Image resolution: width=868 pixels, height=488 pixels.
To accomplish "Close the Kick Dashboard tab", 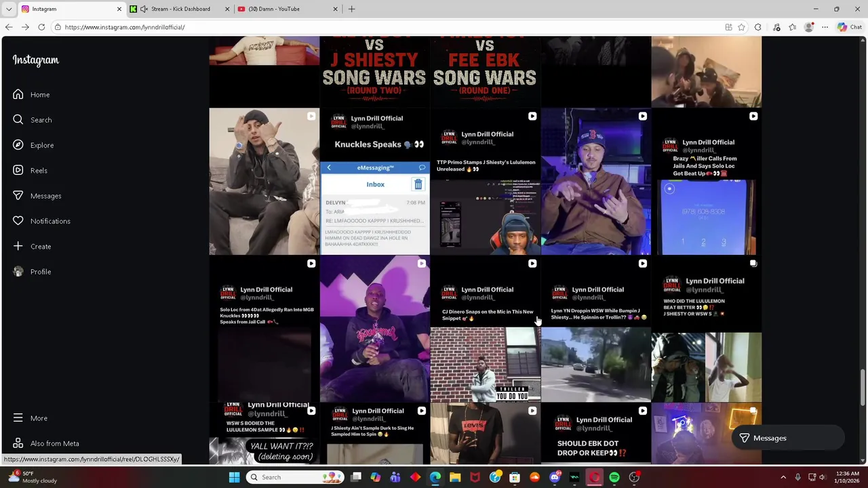I will click(227, 9).
